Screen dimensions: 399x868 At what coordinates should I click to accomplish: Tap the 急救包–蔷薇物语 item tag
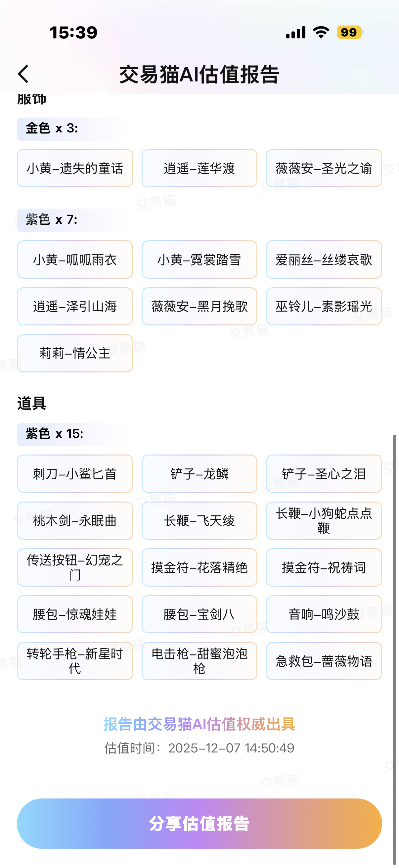[x=324, y=661]
